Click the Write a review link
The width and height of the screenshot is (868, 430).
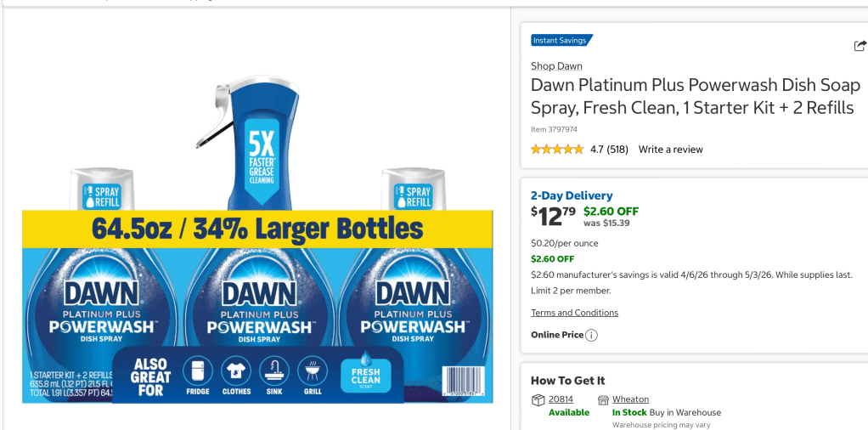click(x=671, y=150)
